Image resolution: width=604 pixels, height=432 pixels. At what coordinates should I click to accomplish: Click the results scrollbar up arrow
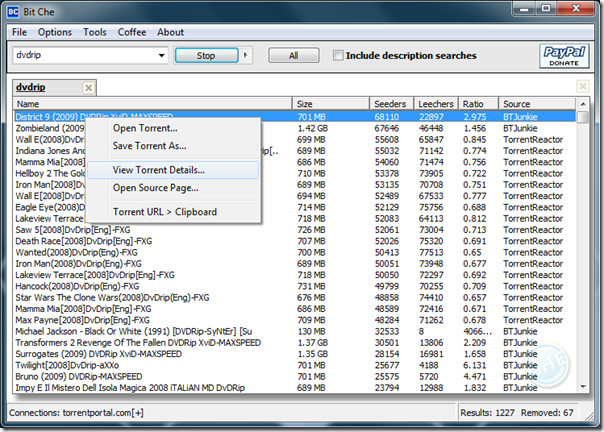coord(583,104)
